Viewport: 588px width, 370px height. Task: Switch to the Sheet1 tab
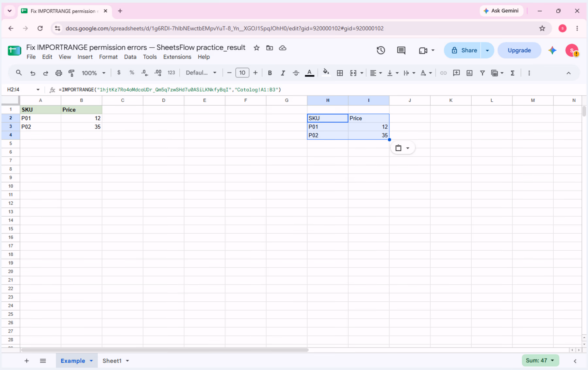[112, 361]
